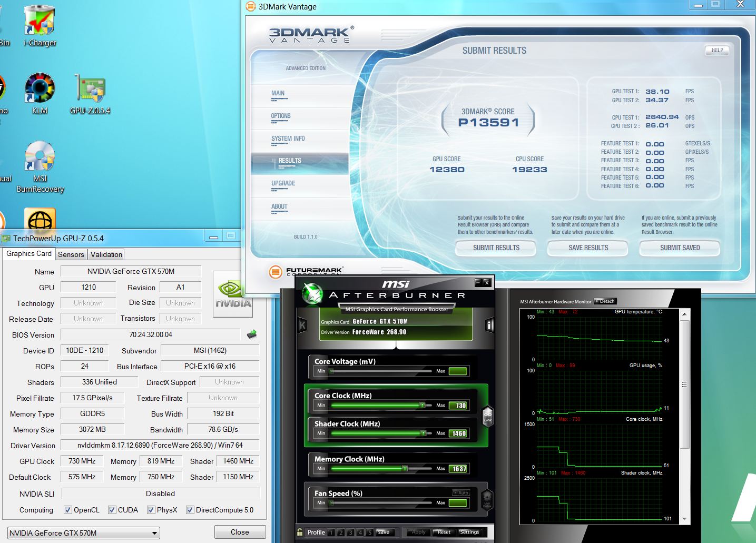Click the Core Voltage slider track
756x543 pixels.
click(x=380, y=371)
